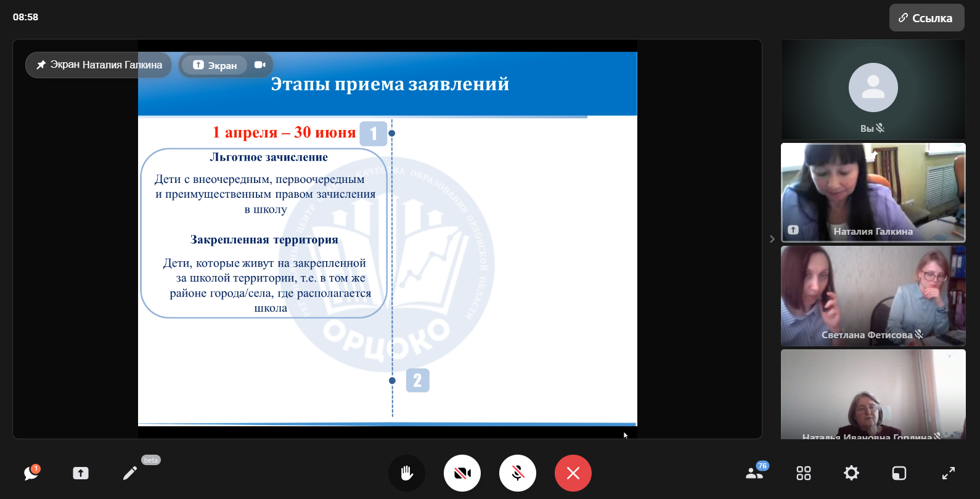The width and height of the screenshot is (980, 499).
Task: Enter fullscreen mode with the arrows icon
Action: pyautogui.click(x=948, y=473)
